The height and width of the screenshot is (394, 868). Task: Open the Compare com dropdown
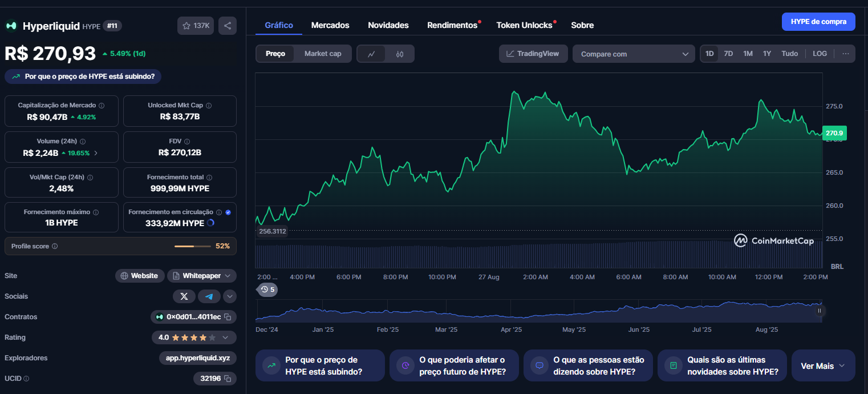634,54
